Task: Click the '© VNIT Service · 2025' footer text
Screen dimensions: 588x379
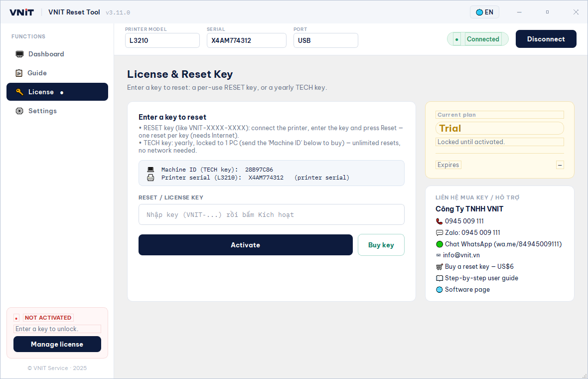Action: tap(57, 368)
